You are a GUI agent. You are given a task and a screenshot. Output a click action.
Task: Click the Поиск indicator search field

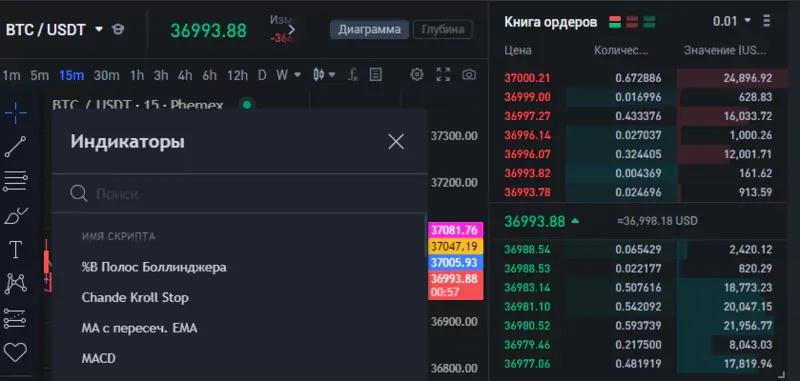click(240, 193)
